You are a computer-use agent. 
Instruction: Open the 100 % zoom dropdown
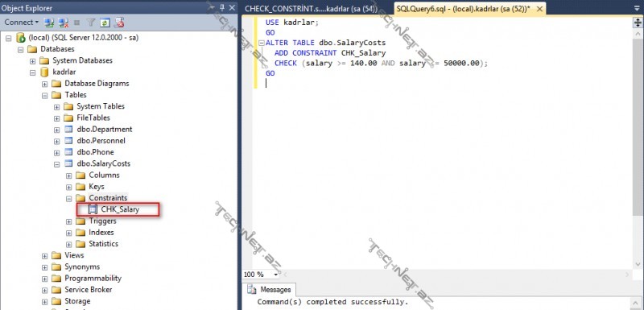pos(275,275)
